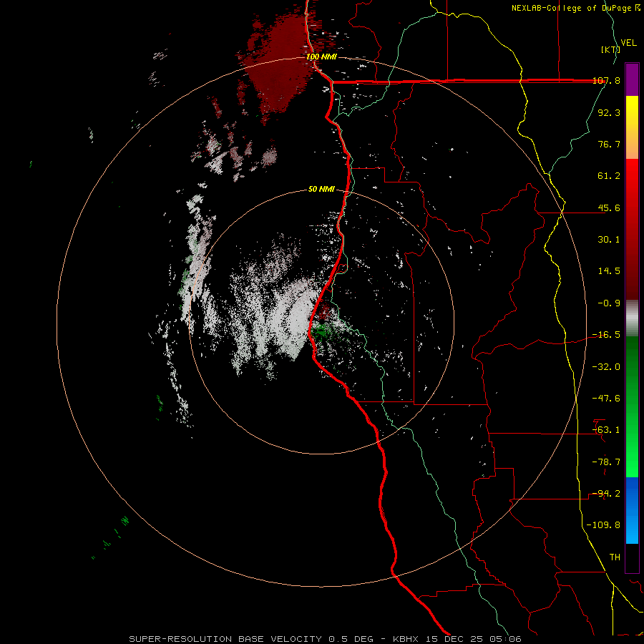The width and height of the screenshot is (644, 644).
Task: Click the -109.8 scale value
Action: (x=603, y=525)
